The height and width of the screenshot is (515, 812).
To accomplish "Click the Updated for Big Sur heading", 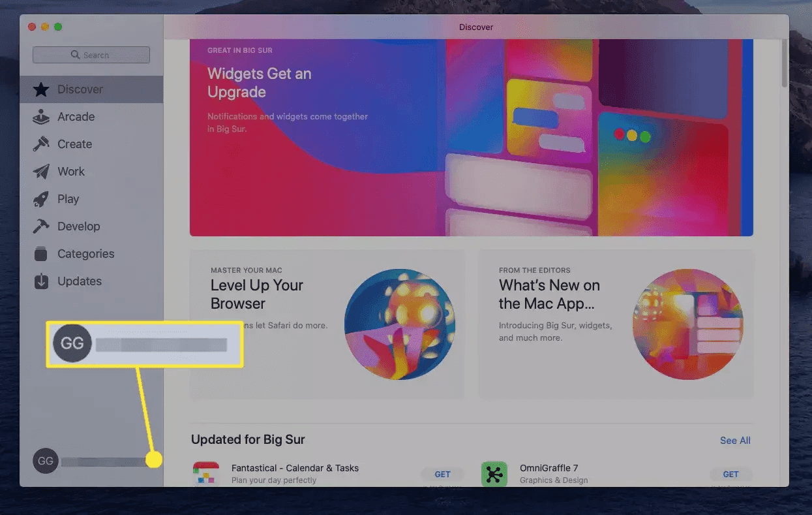I will [x=248, y=439].
